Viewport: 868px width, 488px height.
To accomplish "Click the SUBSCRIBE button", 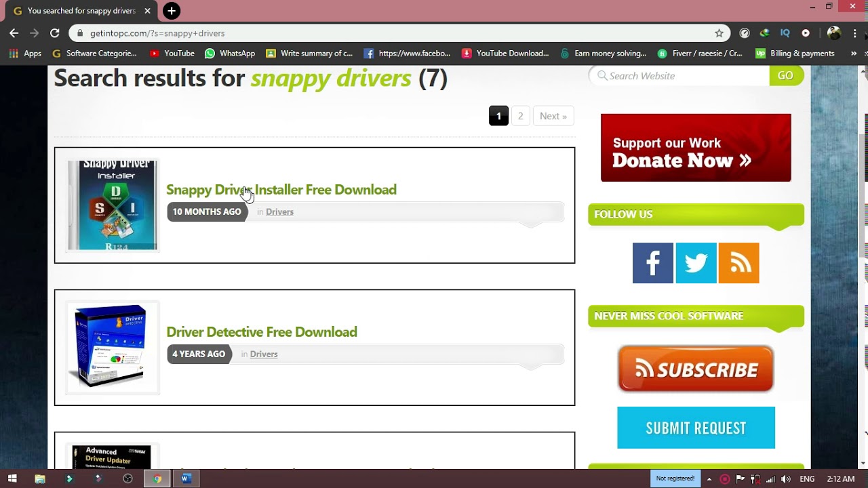I will pyautogui.click(x=696, y=369).
